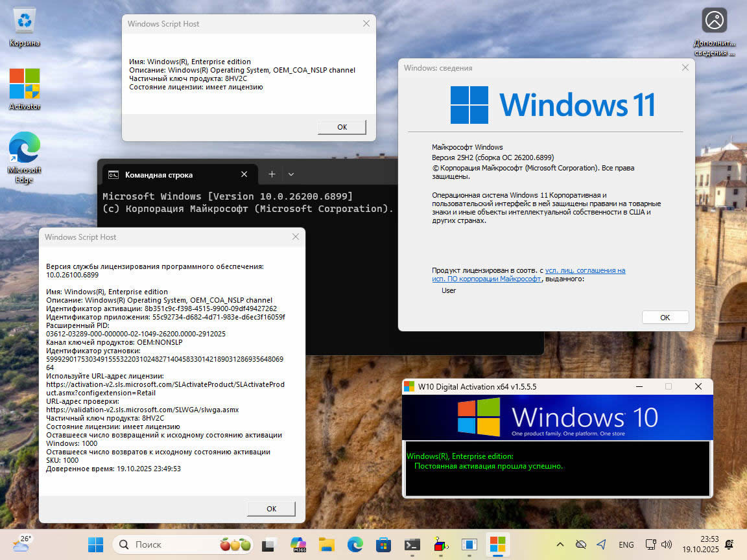Screen dimensions: 747x560
Task: Click the network tray icon
Action: coord(651,544)
